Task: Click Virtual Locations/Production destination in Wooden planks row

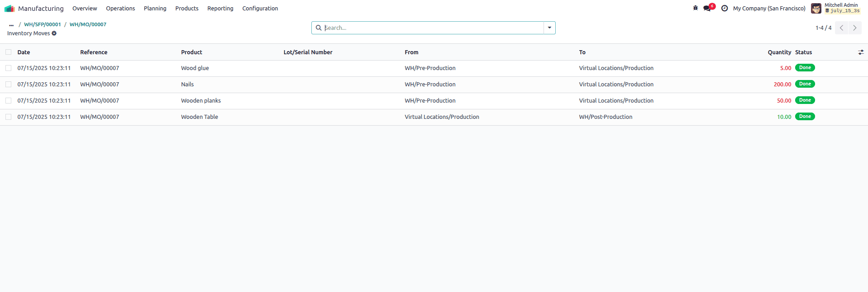Action: coord(616,101)
